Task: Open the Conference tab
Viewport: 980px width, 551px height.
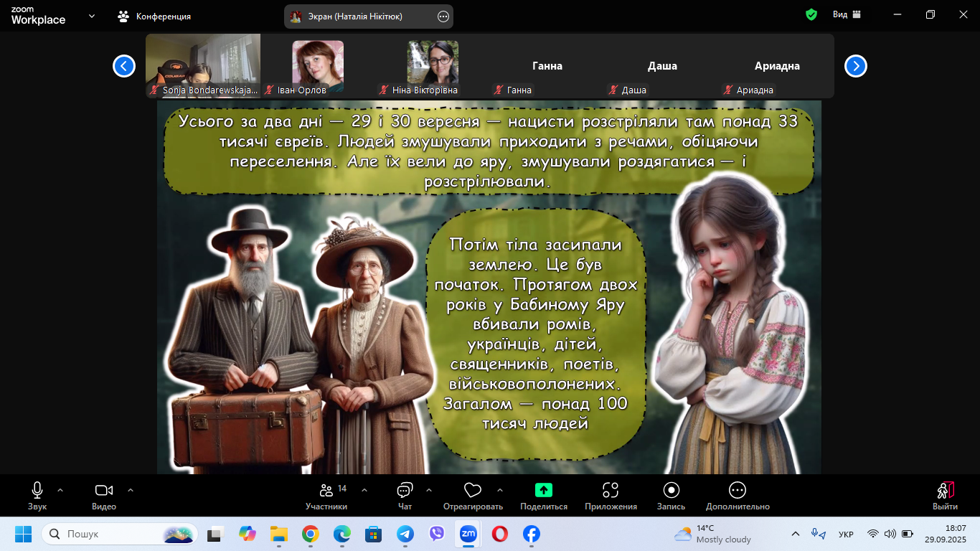Action: pyautogui.click(x=155, y=16)
